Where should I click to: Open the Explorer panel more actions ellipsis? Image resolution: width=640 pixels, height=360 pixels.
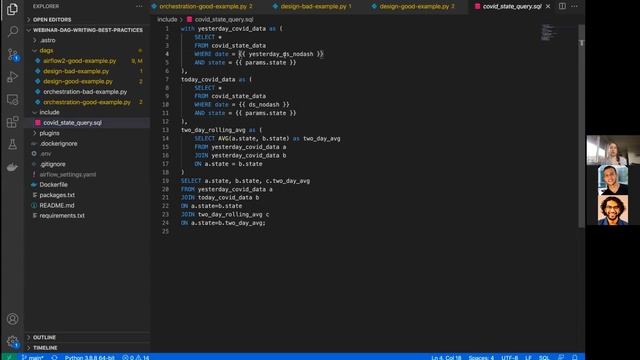(139, 6)
